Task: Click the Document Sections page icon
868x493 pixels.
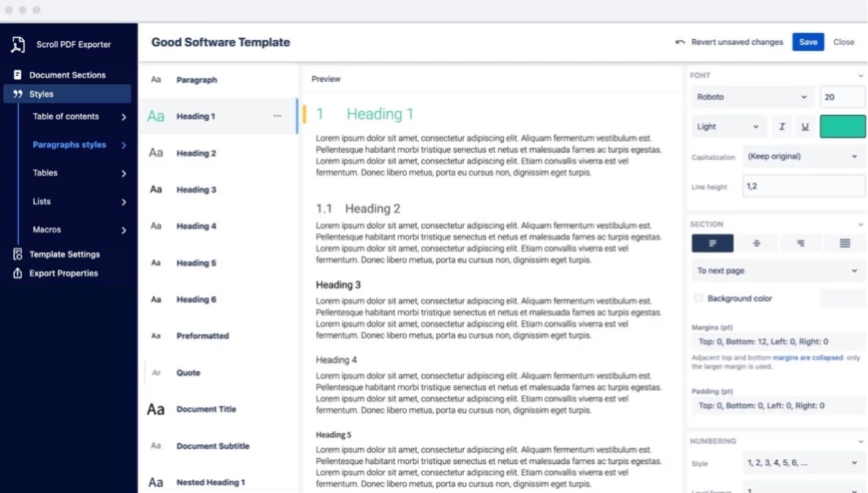Action: click(x=17, y=75)
